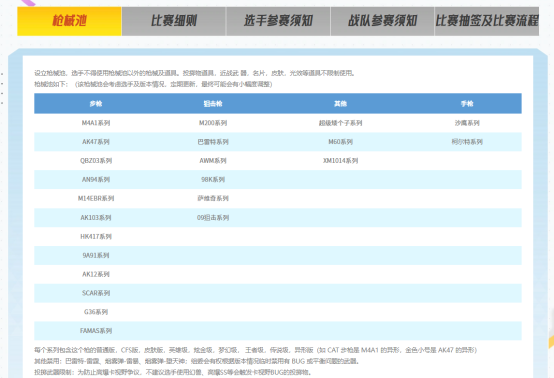Click the AWM系列 sniper entry

pos(213,160)
